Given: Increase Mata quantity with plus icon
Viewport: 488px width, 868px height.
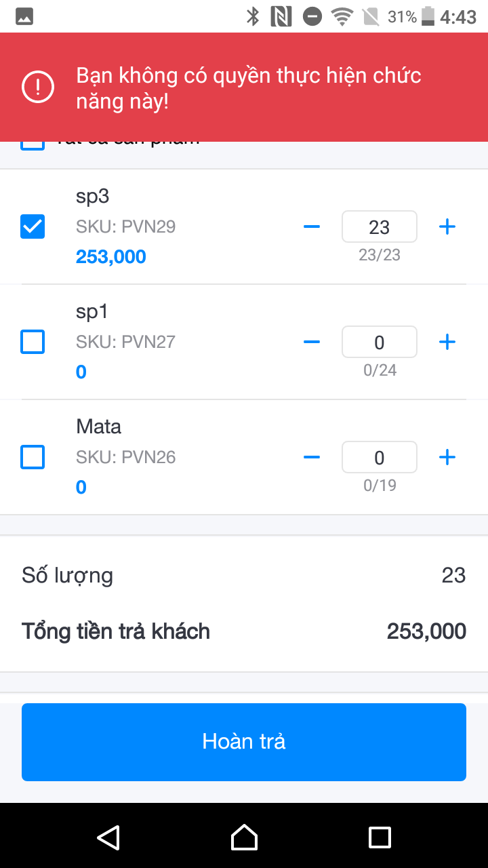Looking at the screenshot, I should 447,457.
